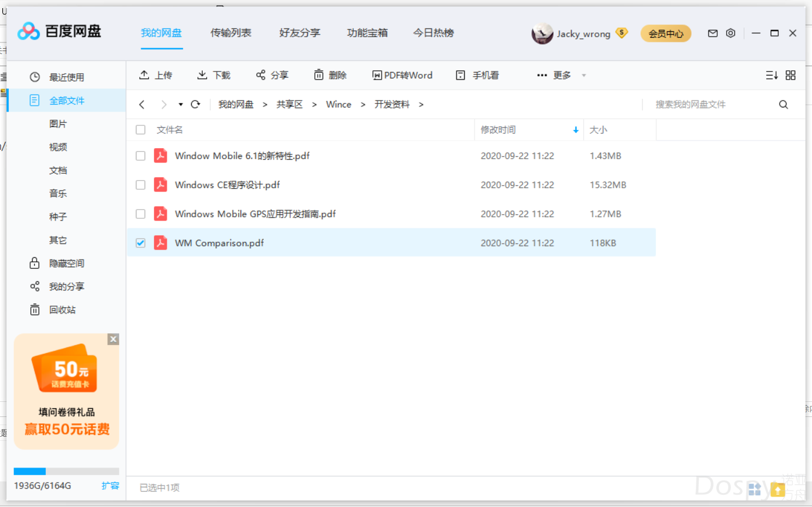Open the 好友分享 tab
Viewport: 812px width, 507px height.
click(x=300, y=33)
